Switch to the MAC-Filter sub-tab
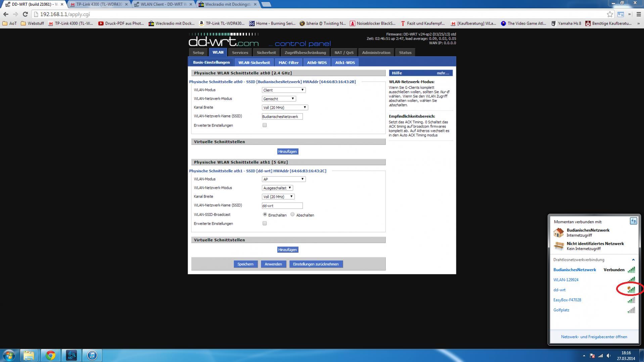Image resolution: width=644 pixels, height=362 pixels. 288,62
